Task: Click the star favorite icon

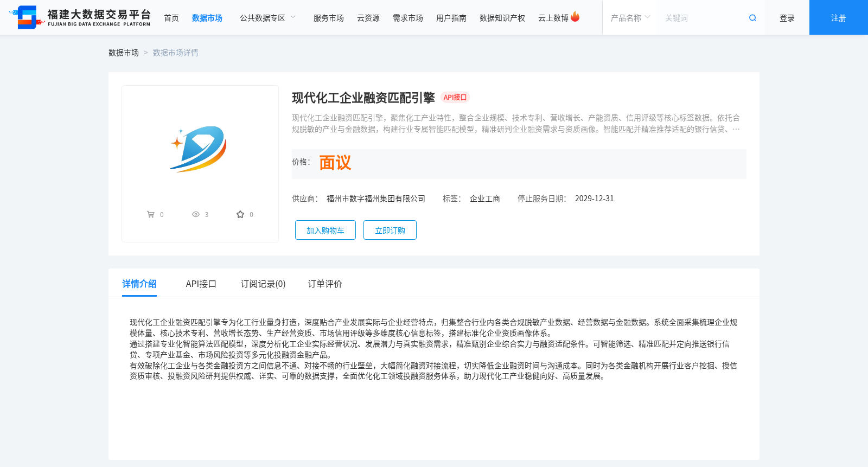Action: coord(240,214)
